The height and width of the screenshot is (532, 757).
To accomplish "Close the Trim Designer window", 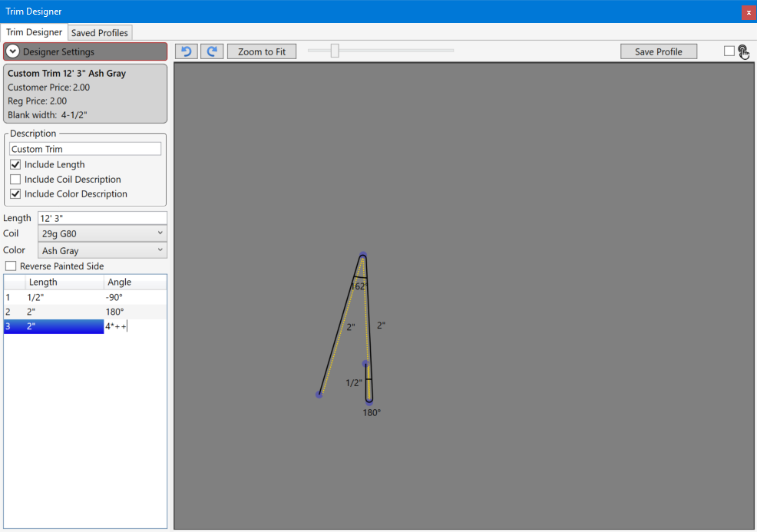I will [x=748, y=12].
